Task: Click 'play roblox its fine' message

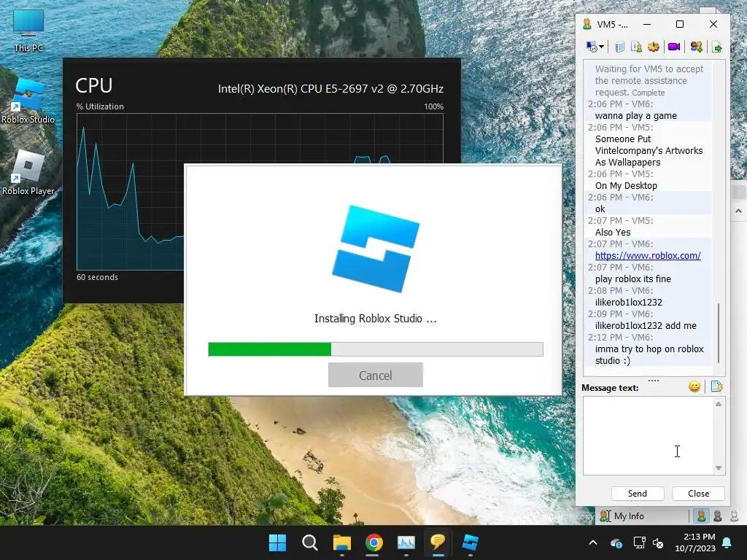Action: click(x=632, y=279)
